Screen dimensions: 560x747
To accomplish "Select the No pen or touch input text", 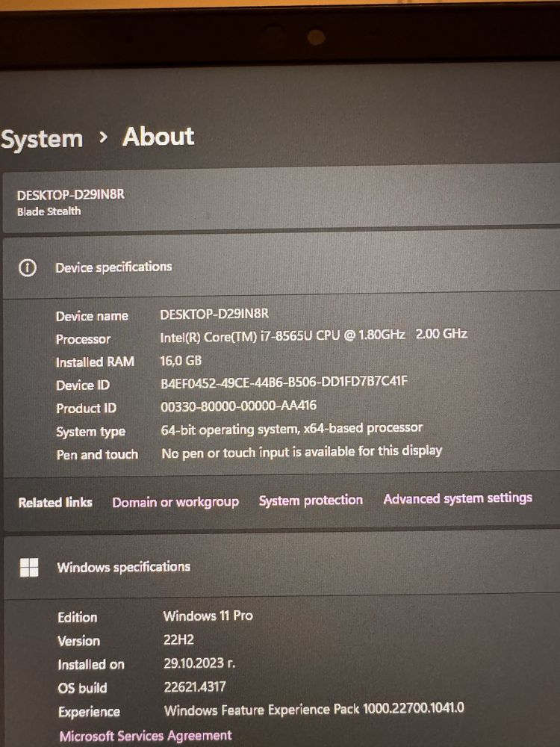I will (302, 452).
